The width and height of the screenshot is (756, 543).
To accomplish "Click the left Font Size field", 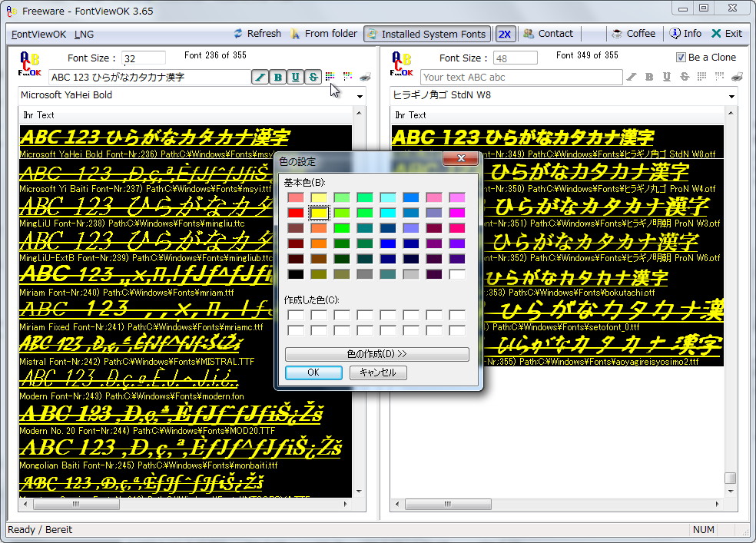I will click(x=143, y=58).
